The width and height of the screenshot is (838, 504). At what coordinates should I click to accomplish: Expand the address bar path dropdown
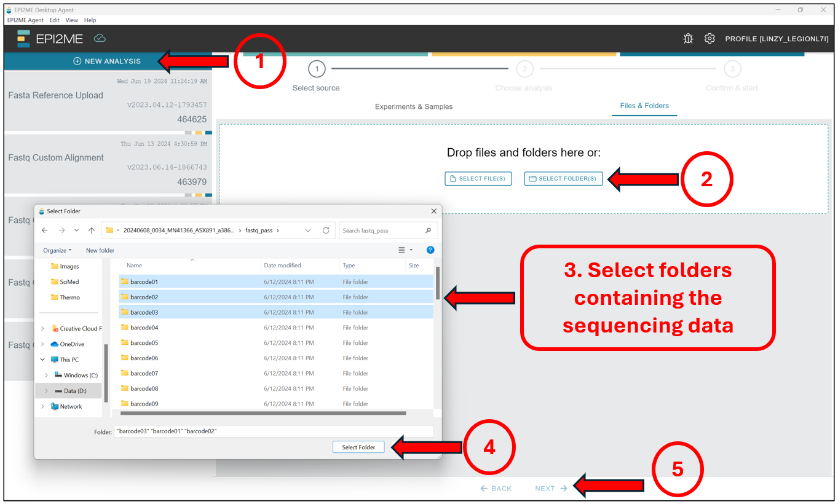308,230
